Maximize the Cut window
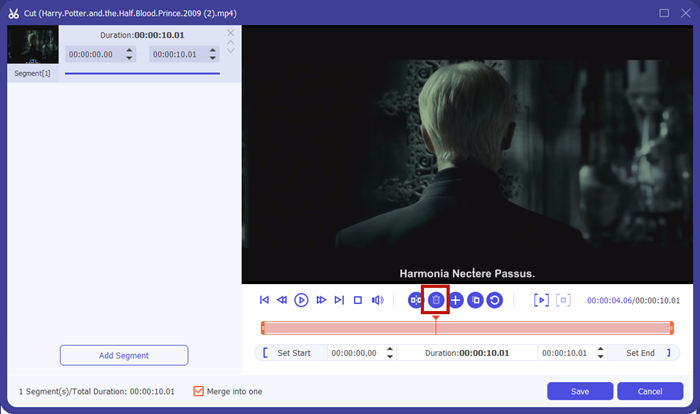The height and width of the screenshot is (414, 700). [x=664, y=13]
